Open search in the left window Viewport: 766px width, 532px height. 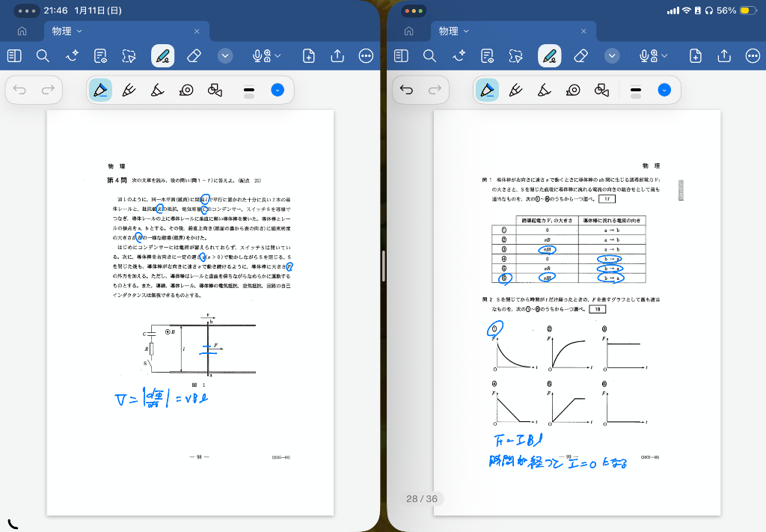coord(43,56)
